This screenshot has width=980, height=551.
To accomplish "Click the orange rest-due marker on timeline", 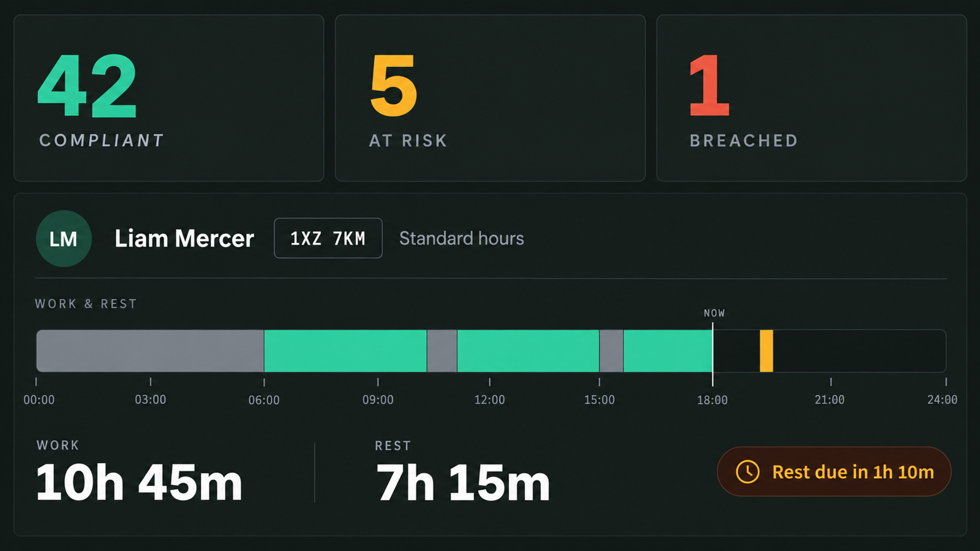I will 766,351.
